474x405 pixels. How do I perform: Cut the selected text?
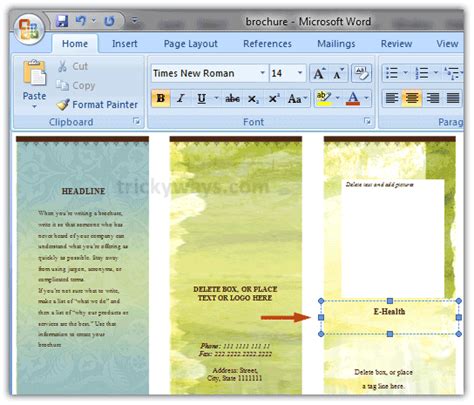(73, 66)
